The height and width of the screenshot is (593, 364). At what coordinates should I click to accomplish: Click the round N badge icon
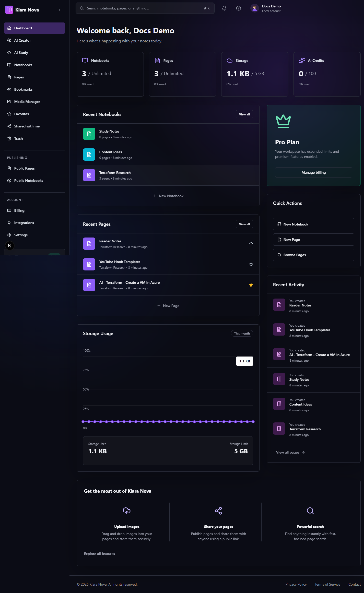10,246
